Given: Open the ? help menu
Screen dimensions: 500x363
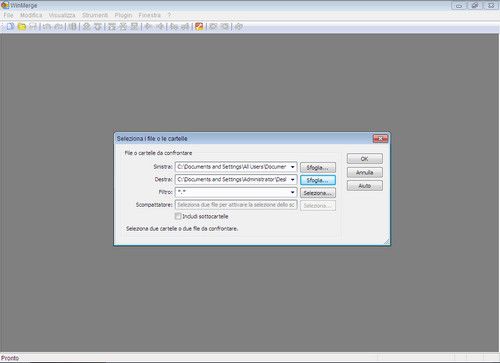Looking at the screenshot, I should (169, 15).
